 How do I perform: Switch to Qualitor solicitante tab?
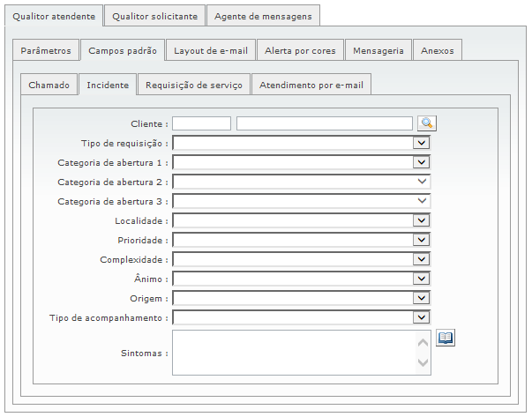154,16
